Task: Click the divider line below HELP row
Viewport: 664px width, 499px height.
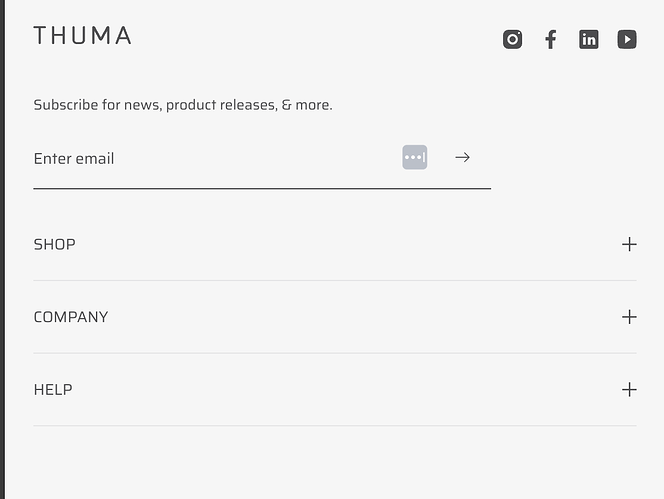Action: (335, 426)
